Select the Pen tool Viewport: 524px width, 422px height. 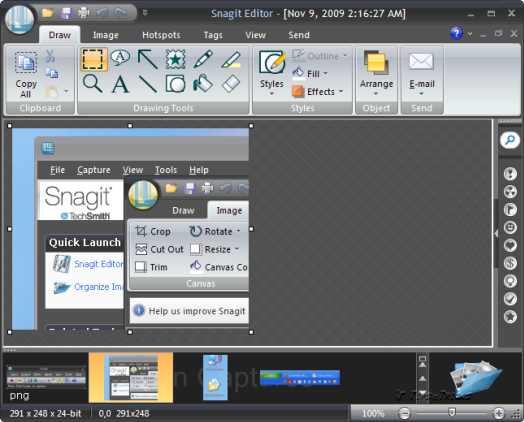pos(203,59)
